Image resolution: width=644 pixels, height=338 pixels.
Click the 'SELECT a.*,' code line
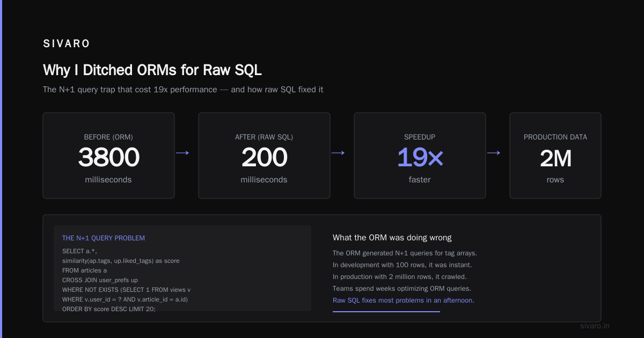coord(79,251)
